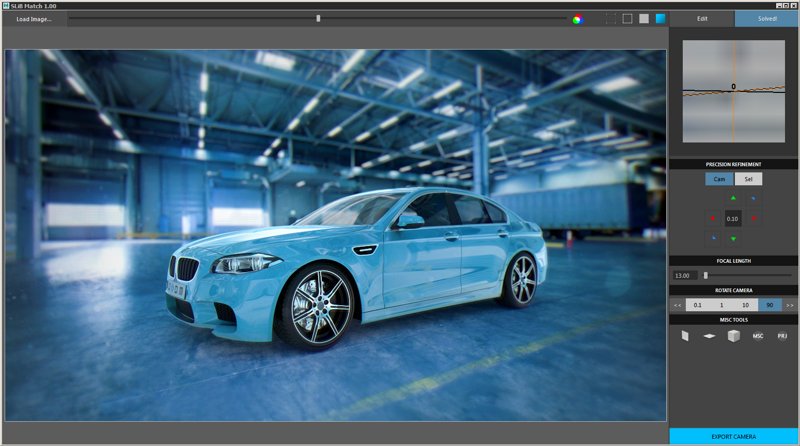Open the RGB color wheel icon
This screenshot has height=446, width=800.
(x=578, y=19)
